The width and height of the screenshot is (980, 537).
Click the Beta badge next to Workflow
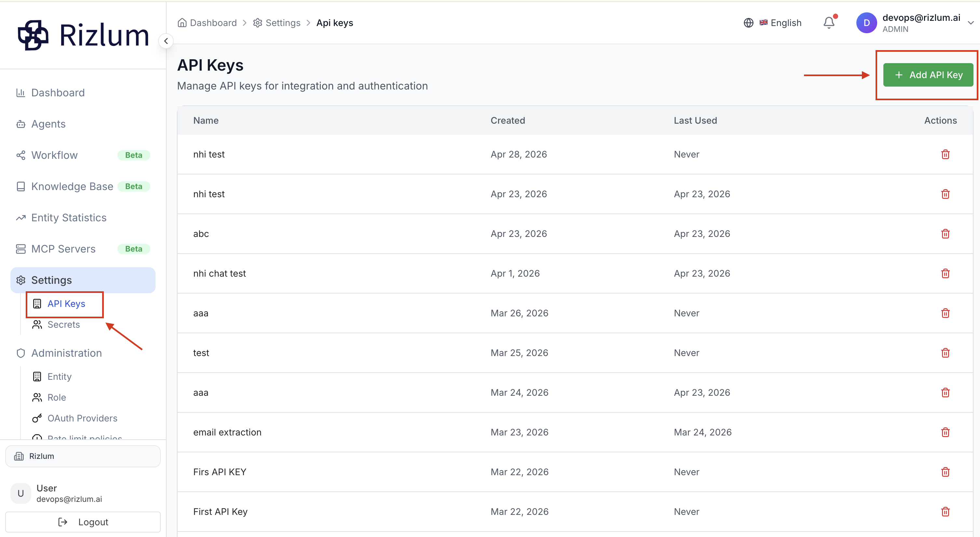[x=133, y=155]
